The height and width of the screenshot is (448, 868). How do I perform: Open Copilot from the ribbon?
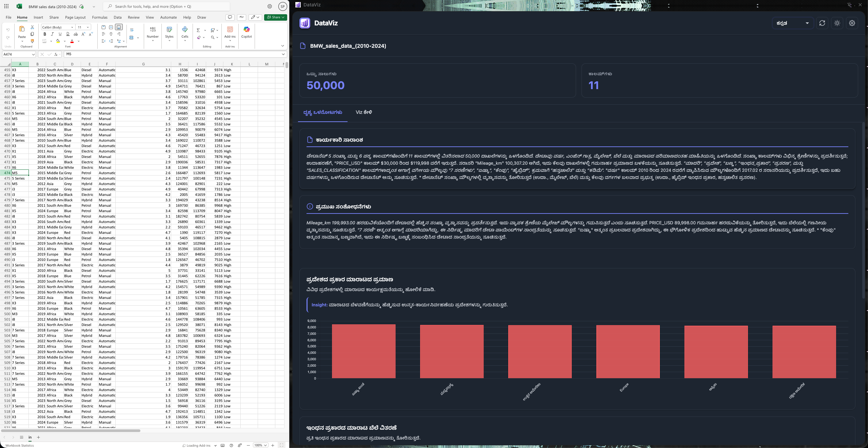[246, 32]
